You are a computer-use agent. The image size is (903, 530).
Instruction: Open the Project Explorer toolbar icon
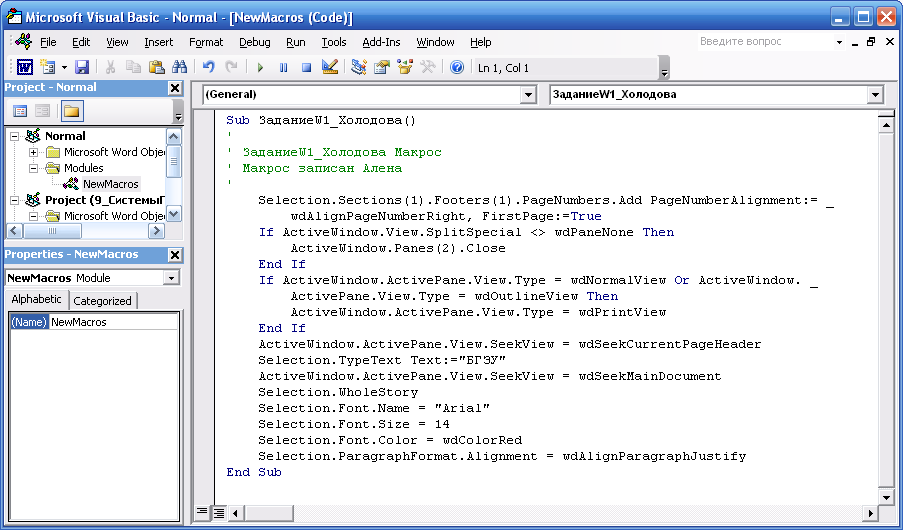coord(359,67)
